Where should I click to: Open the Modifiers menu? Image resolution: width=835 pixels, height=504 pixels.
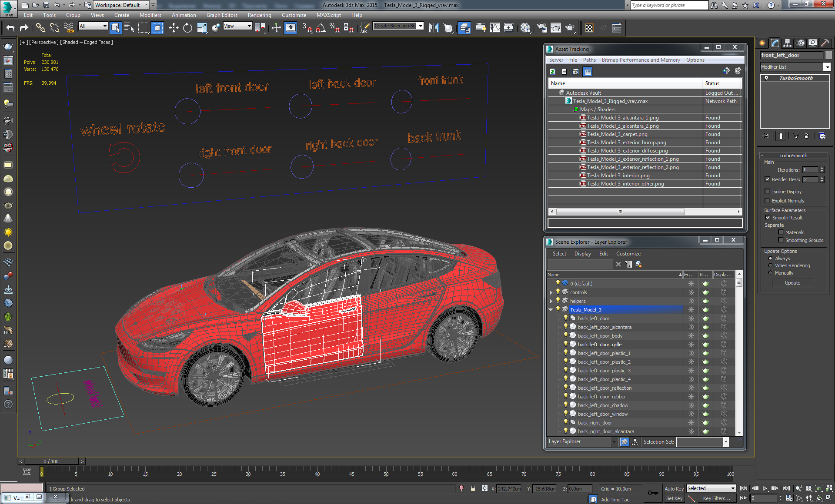(150, 15)
